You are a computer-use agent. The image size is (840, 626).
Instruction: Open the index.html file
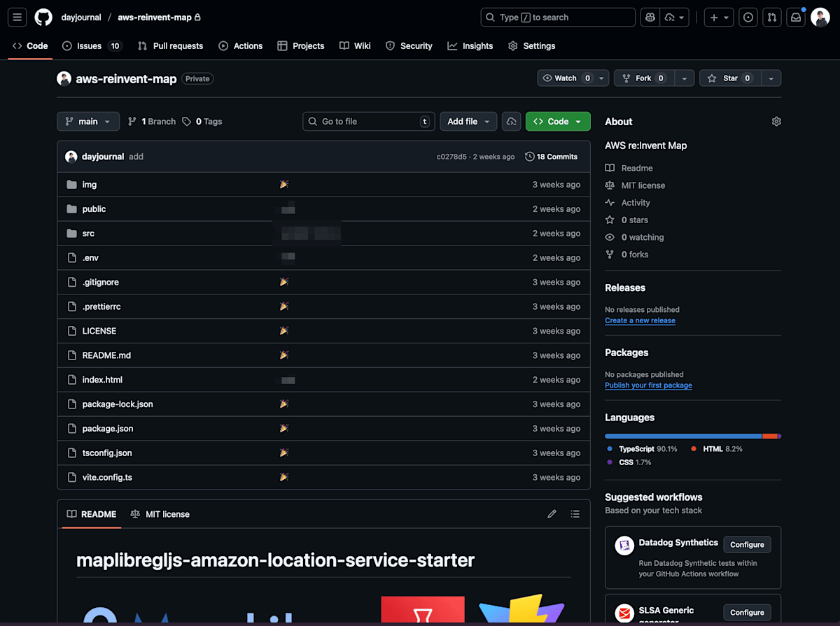click(x=102, y=380)
